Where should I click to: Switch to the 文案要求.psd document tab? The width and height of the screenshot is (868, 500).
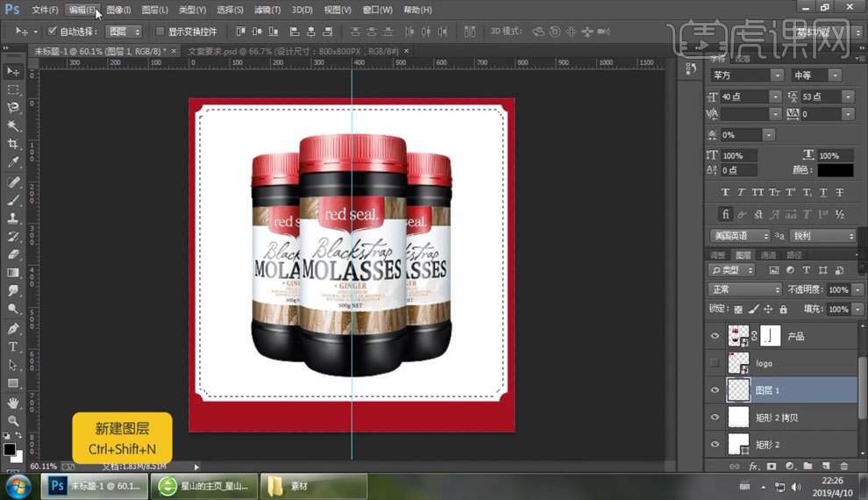click(293, 51)
